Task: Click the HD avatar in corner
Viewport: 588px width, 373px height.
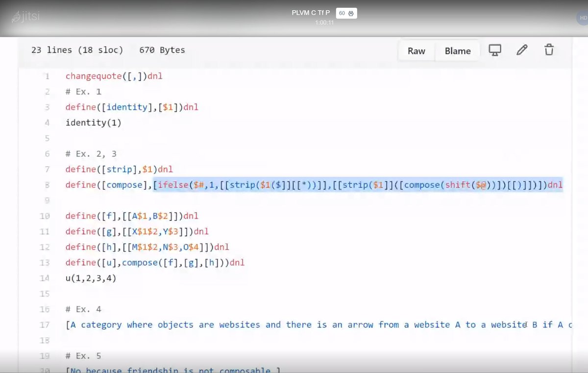Action: pyautogui.click(x=582, y=18)
